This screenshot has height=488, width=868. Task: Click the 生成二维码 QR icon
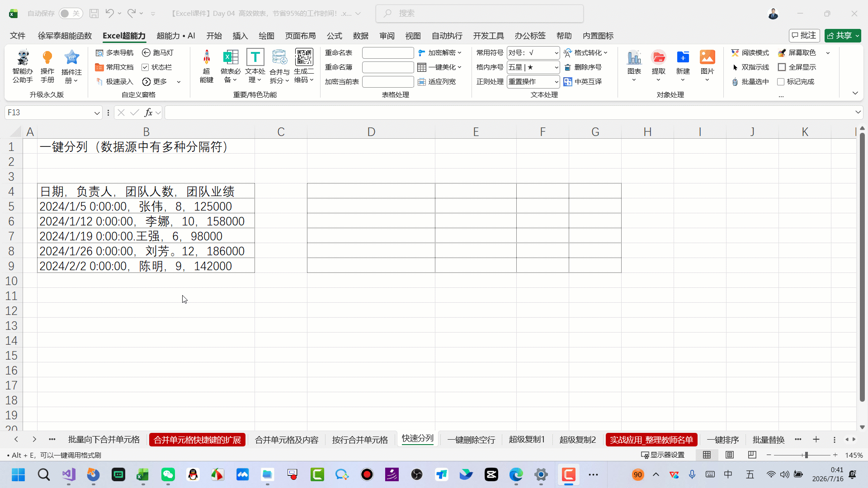304,66
